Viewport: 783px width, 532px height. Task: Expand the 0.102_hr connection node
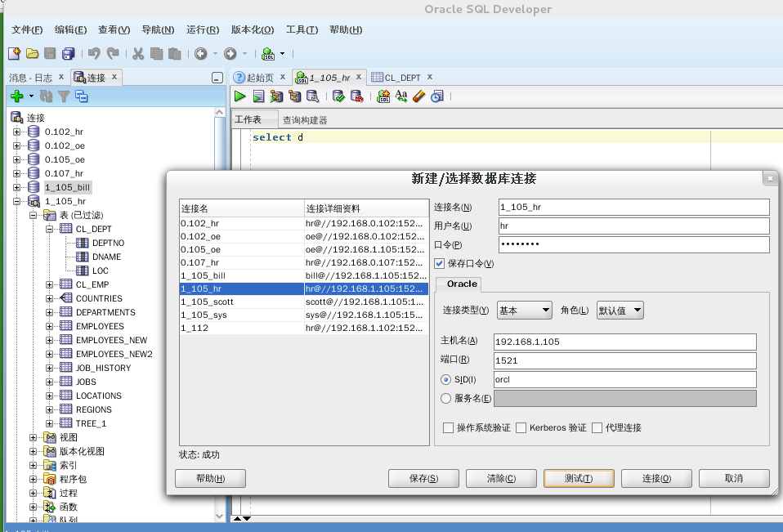click(x=17, y=132)
